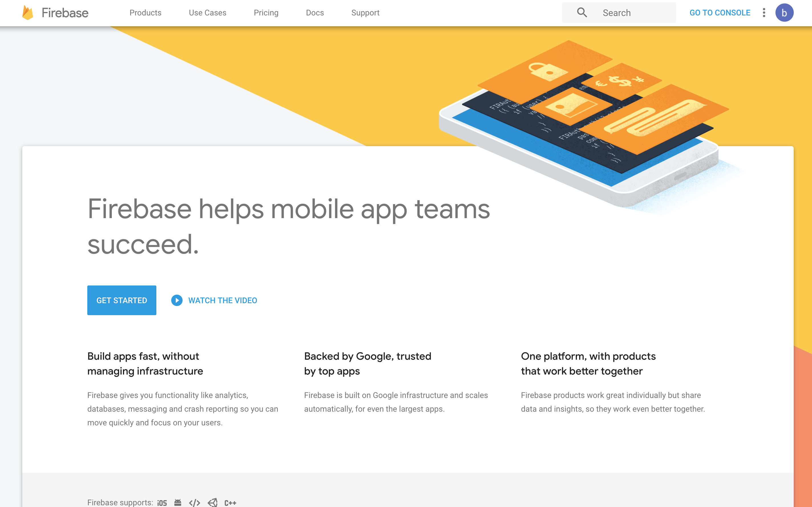Image resolution: width=812 pixels, height=507 pixels.
Task: Select the Pricing tab
Action: [x=265, y=13]
